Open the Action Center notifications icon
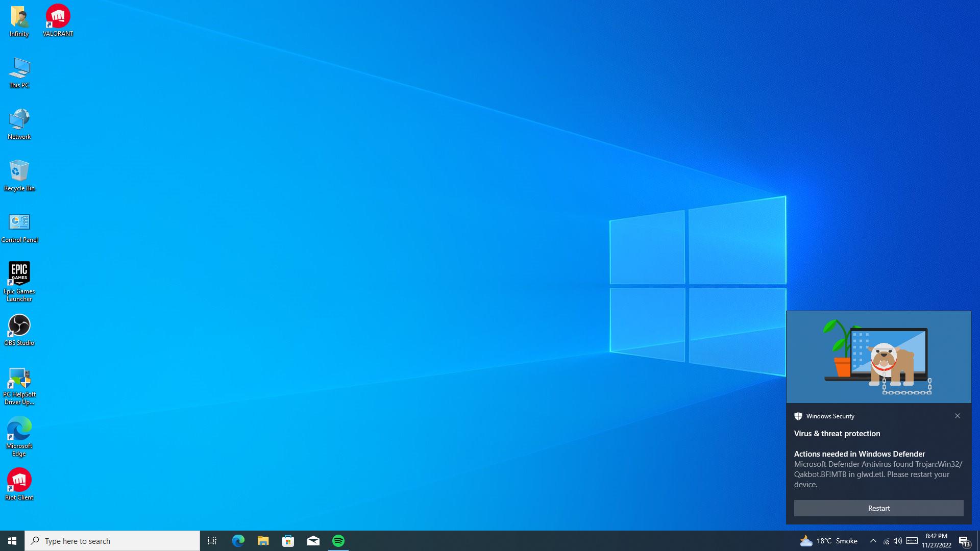This screenshot has width=980, height=551. 964,541
